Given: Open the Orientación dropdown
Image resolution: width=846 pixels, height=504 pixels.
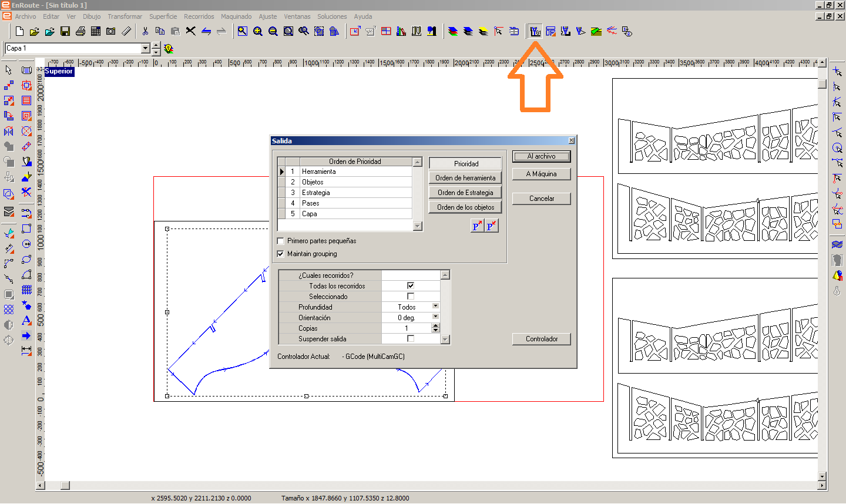Looking at the screenshot, I should tap(435, 317).
